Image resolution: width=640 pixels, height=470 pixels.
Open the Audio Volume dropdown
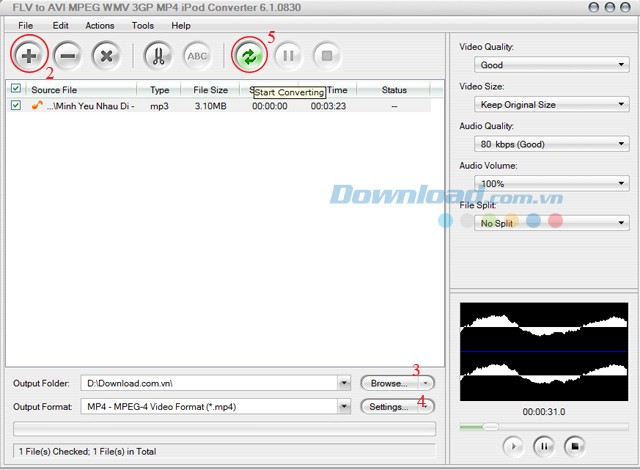(x=551, y=183)
